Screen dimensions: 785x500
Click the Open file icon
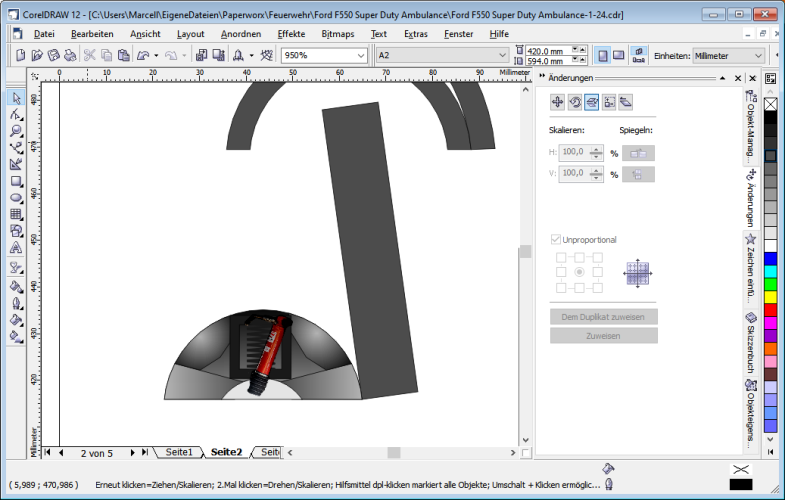pyautogui.click(x=37, y=55)
